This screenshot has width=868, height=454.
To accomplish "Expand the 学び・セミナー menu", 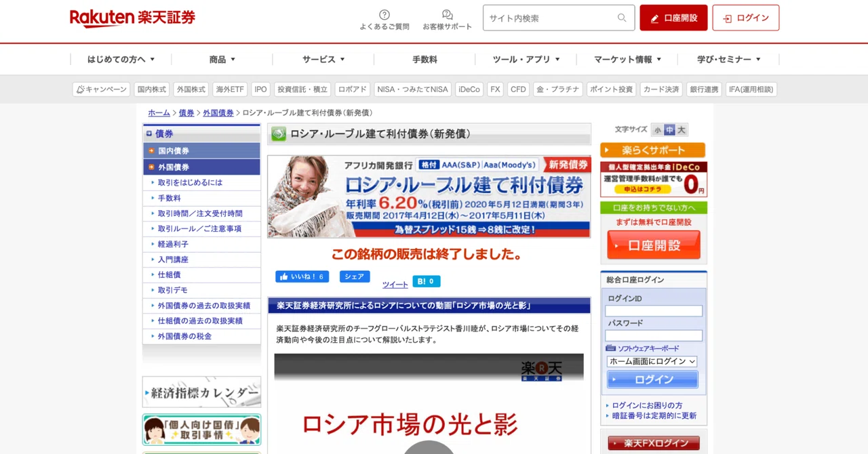I will click(x=728, y=60).
